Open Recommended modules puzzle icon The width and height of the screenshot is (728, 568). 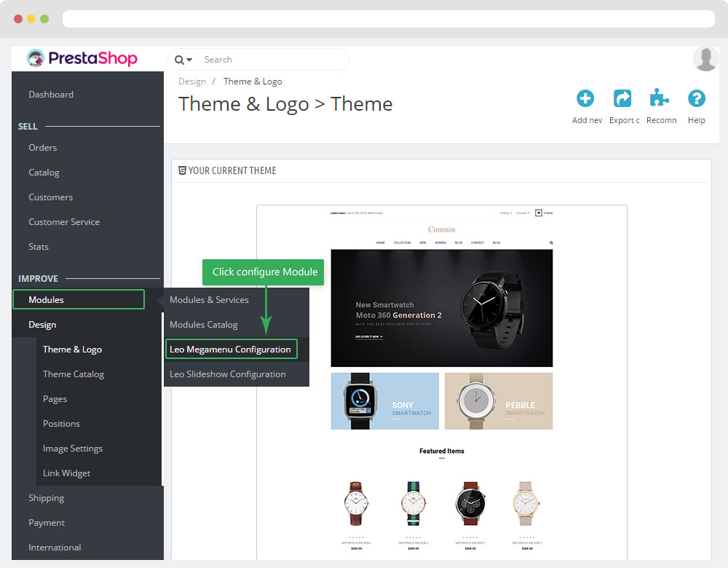click(x=660, y=98)
